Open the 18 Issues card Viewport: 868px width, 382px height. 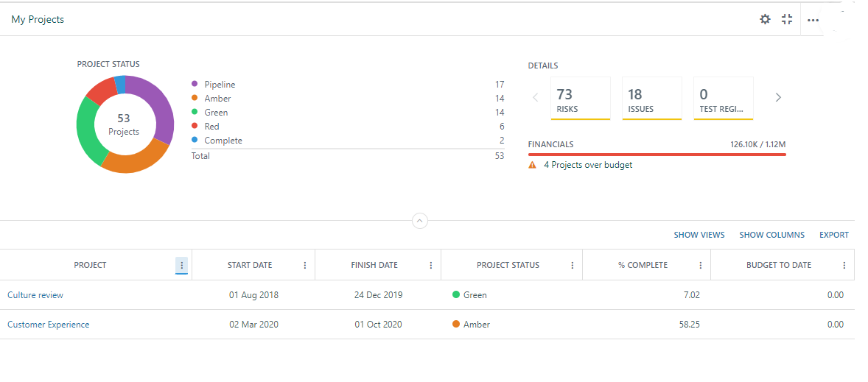coord(652,99)
